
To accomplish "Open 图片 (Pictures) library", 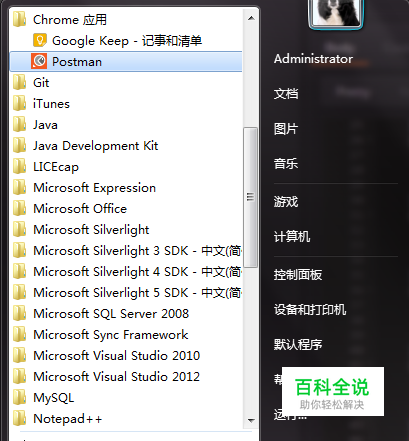I will (x=286, y=129).
